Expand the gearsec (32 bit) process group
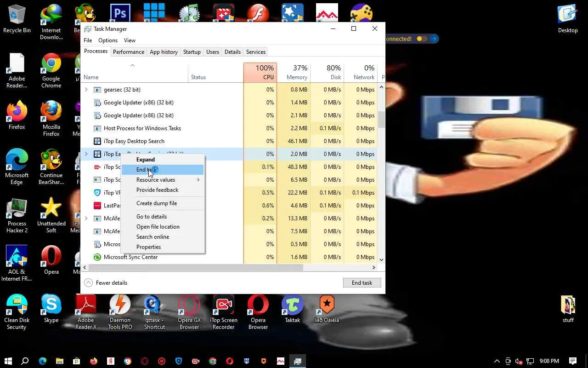 pyautogui.click(x=86, y=90)
